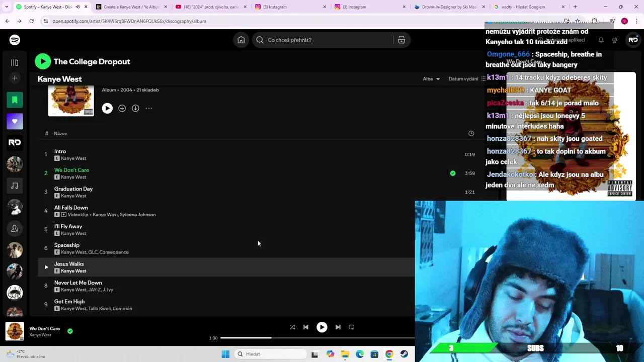Switch to Create a Kanye West album tab
644x362 pixels.
tap(132, 7)
